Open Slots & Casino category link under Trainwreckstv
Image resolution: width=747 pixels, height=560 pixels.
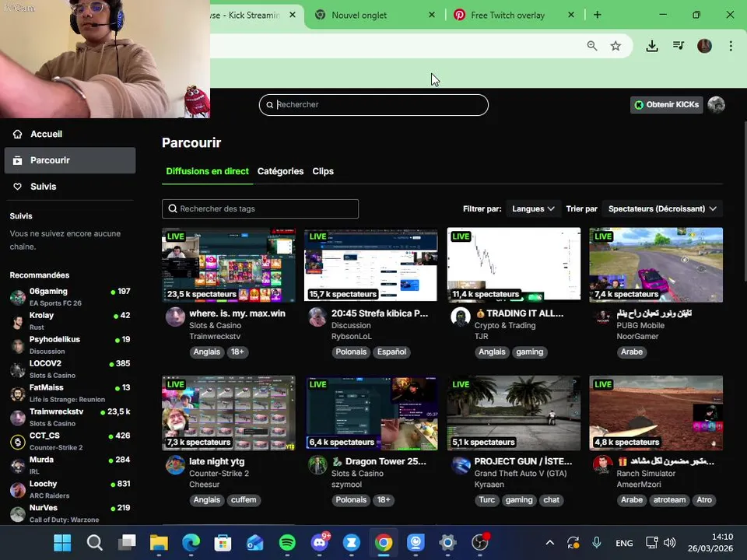216,326
